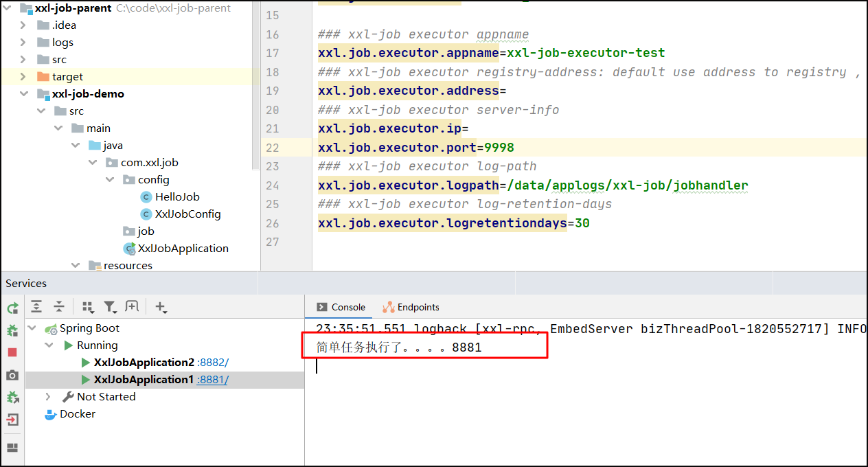Click the XxlJobApplication runnable class icon
The height and width of the screenshot is (467, 868).
(x=129, y=249)
